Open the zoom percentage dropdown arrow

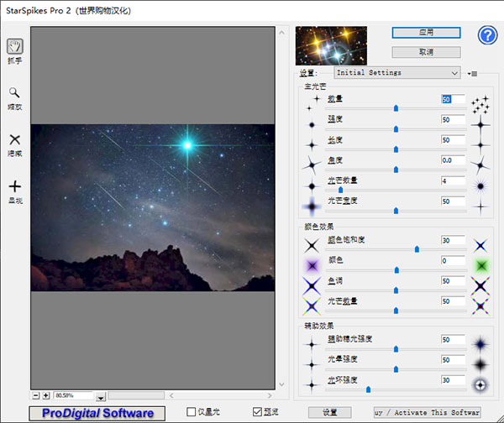pos(101,396)
